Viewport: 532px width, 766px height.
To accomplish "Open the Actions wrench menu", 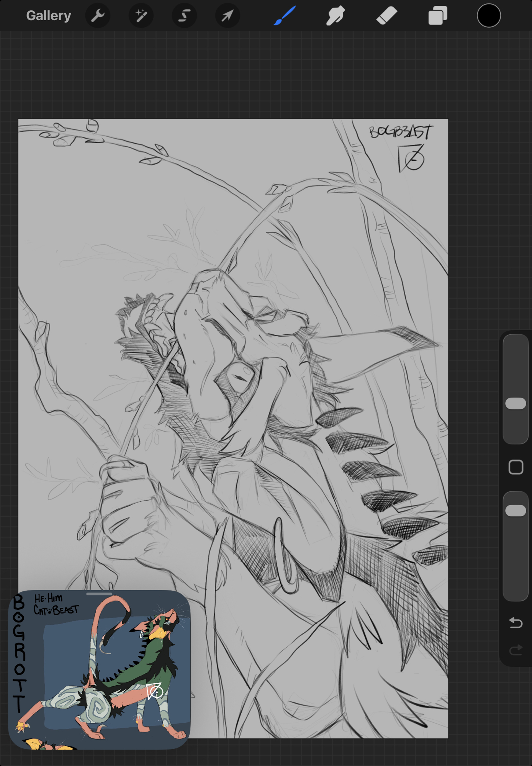I will click(x=98, y=16).
